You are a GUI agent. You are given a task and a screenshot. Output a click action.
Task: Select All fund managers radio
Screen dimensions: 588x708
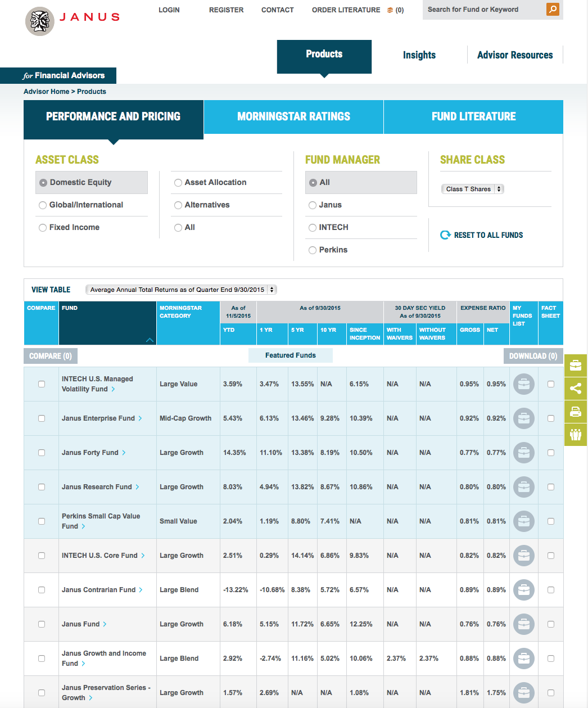pyautogui.click(x=313, y=183)
